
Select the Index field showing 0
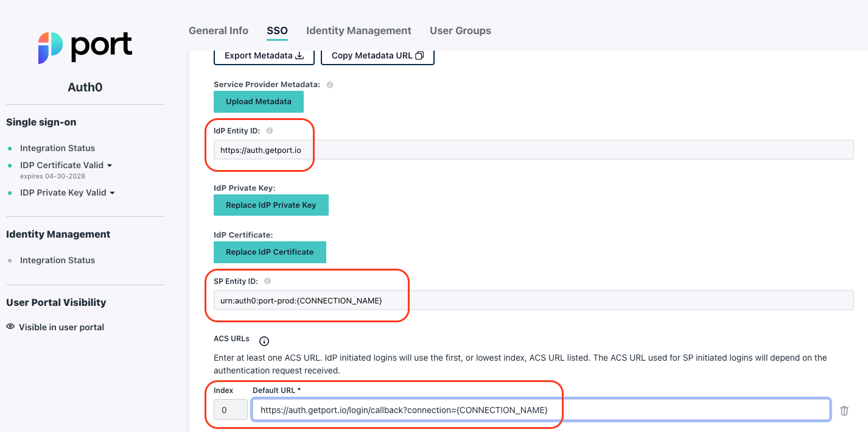pyautogui.click(x=230, y=409)
